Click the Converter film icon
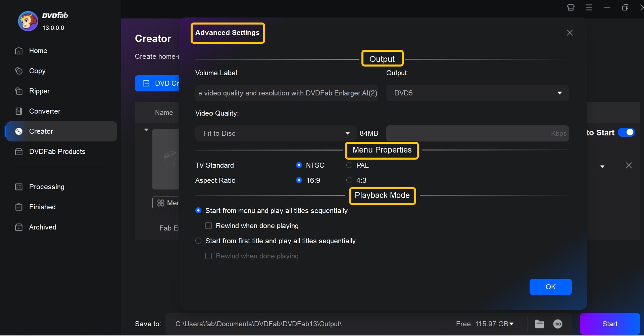Viewport: 644px width, 336px height. coord(19,111)
